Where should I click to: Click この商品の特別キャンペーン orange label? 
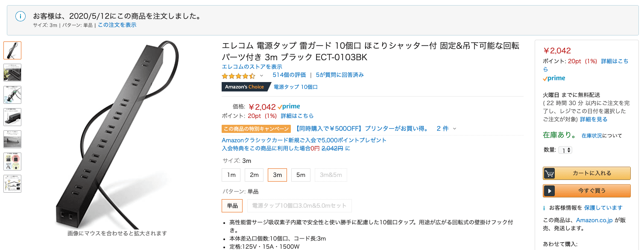tap(257, 129)
